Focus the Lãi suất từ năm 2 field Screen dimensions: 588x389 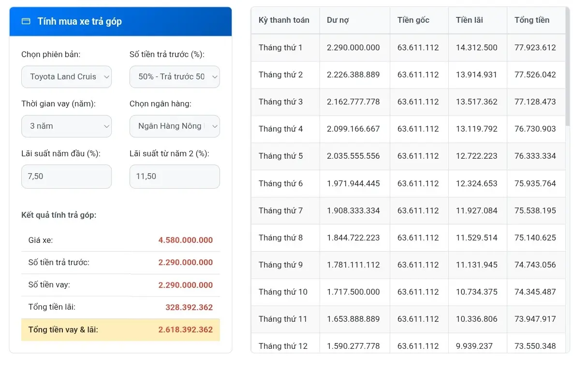(x=175, y=177)
